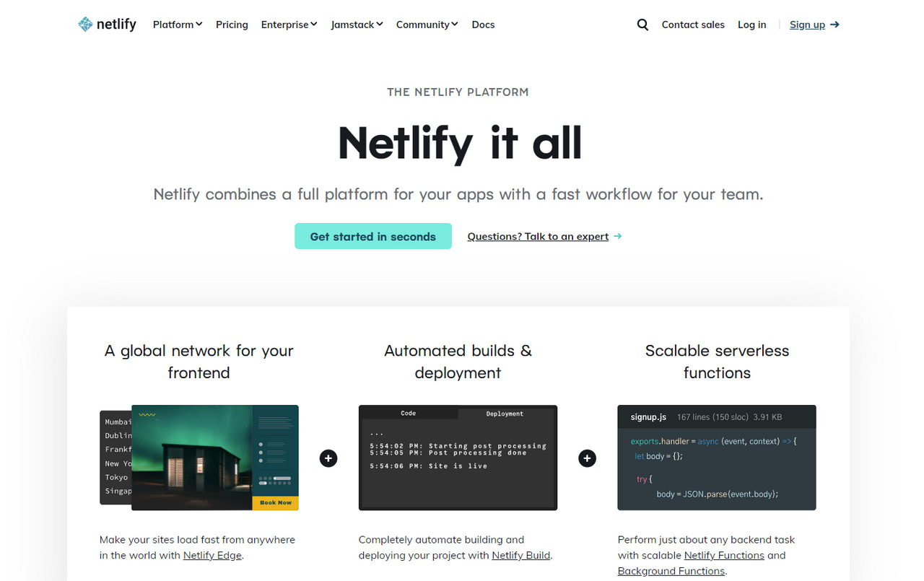Screen dimensions: 924x581
Task: Click the Netlify it all heading
Action: pyautogui.click(x=460, y=142)
